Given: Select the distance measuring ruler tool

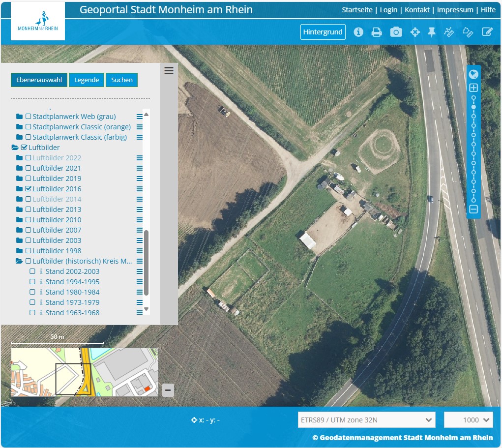Looking at the screenshot, I should [449, 32].
